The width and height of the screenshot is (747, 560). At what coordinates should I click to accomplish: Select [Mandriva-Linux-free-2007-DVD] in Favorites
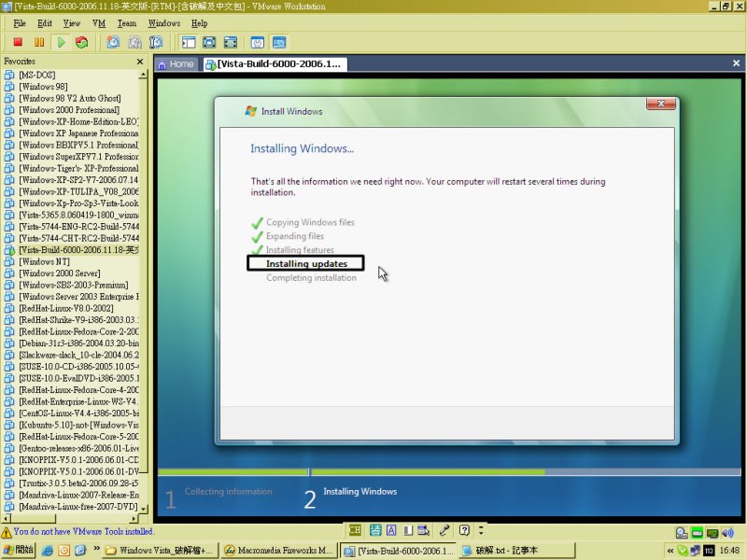tap(78, 507)
